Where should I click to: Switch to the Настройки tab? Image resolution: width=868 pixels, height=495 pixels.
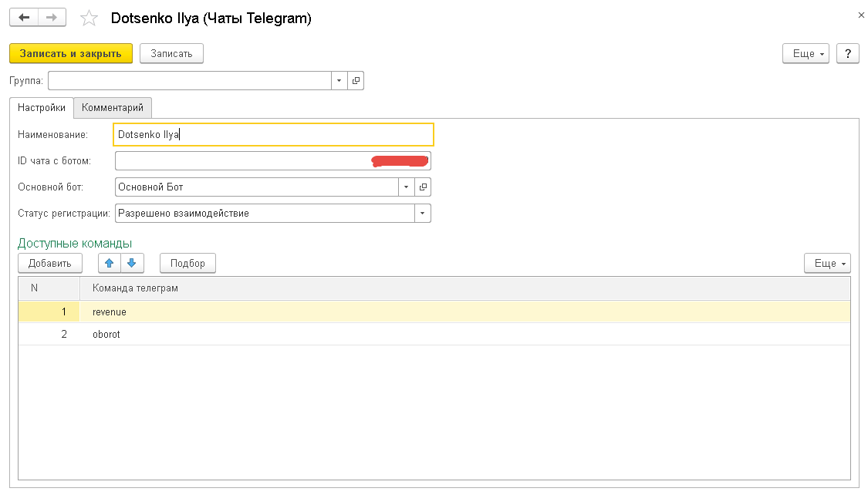pos(42,107)
